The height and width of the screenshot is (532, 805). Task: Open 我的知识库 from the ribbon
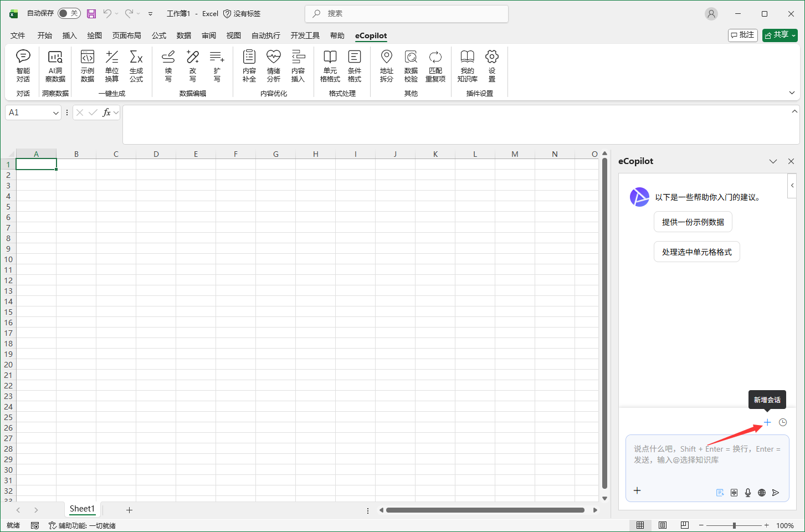click(467, 65)
